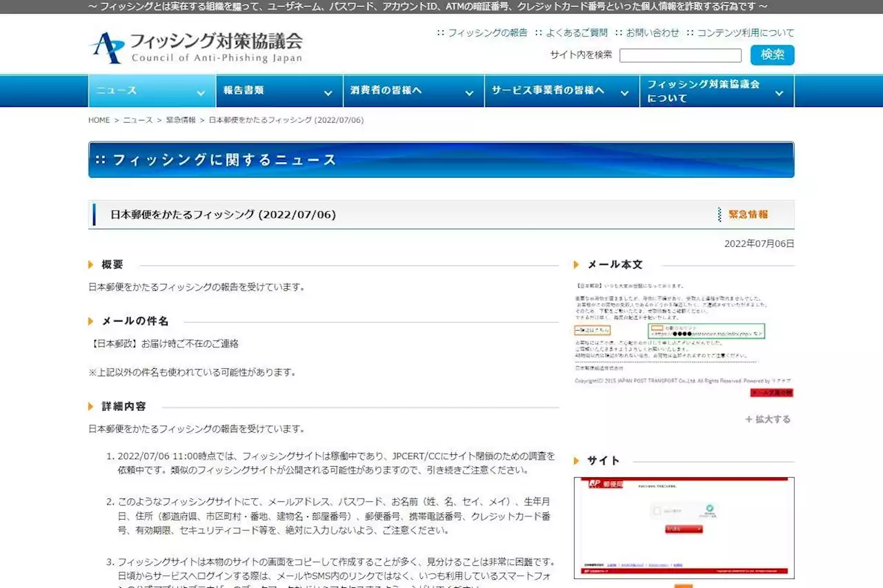Click the 詳細内容 section heading
The height and width of the screenshot is (588, 883).
(123, 407)
